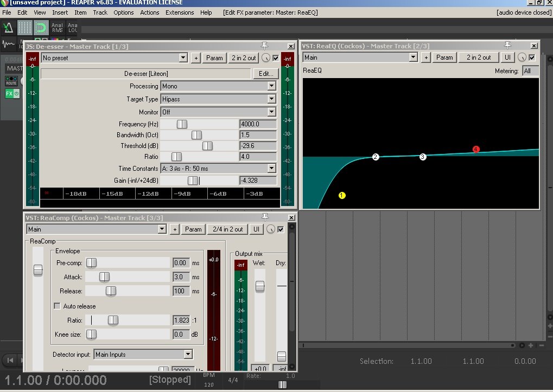Image resolution: width=553 pixels, height=392 pixels.
Task: Open the Track menu
Action: (100, 12)
